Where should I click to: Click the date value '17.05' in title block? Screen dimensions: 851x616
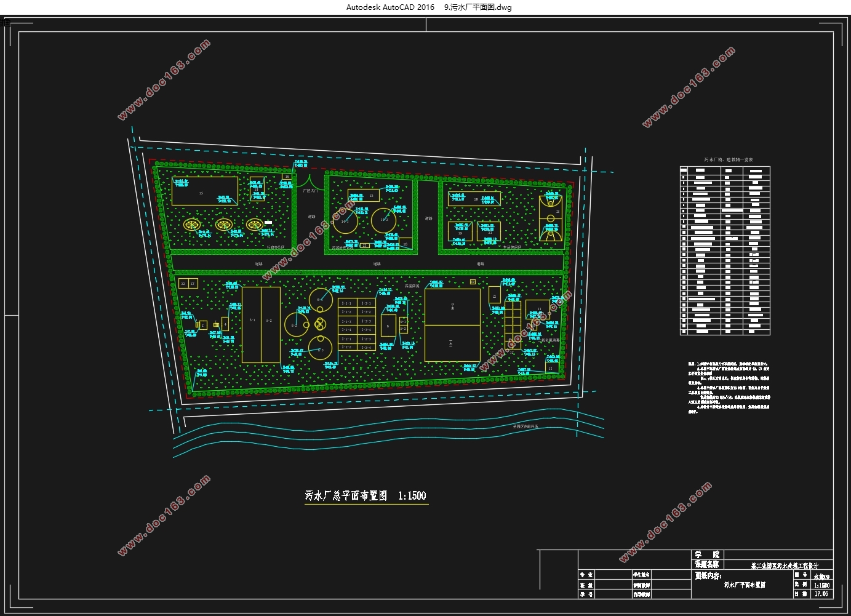pyautogui.click(x=821, y=594)
